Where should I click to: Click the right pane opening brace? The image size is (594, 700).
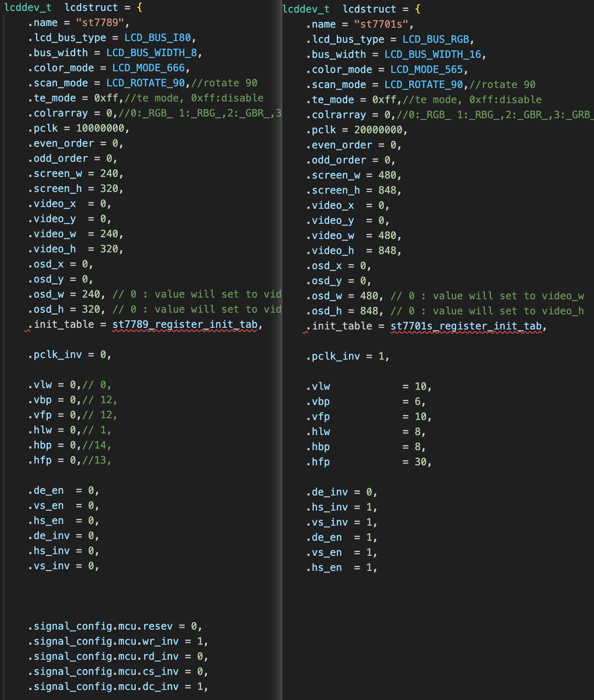click(x=418, y=9)
